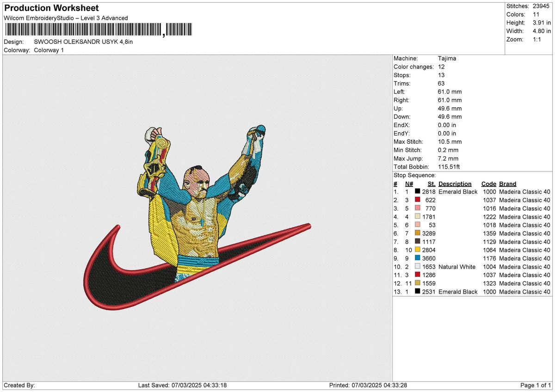This screenshot has height=392, width=555.
Task: Click code 1064 in the stop sequence
Action: 489,250
